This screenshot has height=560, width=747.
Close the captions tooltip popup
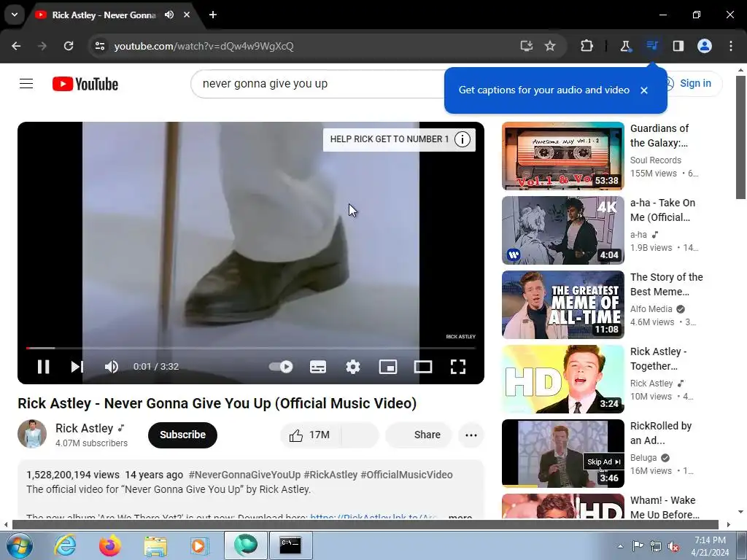(x=644, y=90)
